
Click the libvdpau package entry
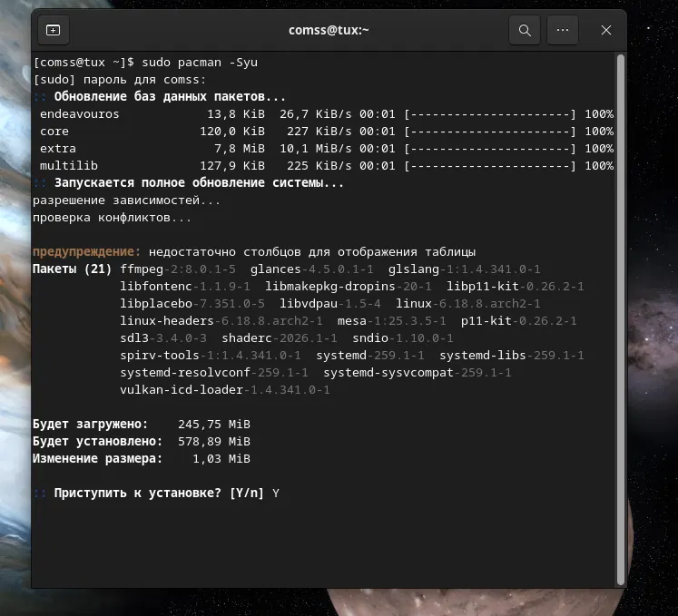point(329,303)
